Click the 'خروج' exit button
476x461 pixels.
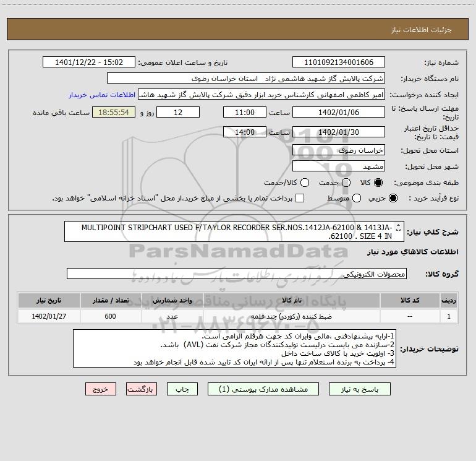[101, 389]
